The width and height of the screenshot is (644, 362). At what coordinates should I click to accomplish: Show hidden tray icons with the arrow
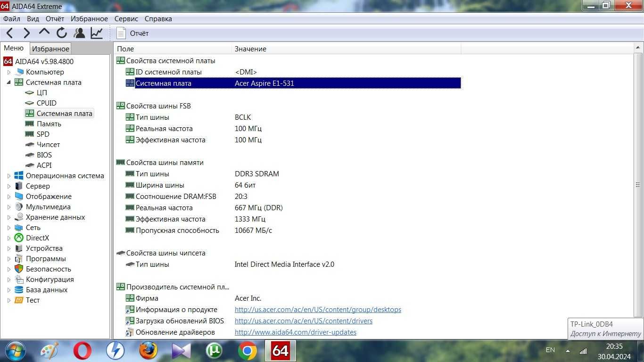[x=568, y=351]
